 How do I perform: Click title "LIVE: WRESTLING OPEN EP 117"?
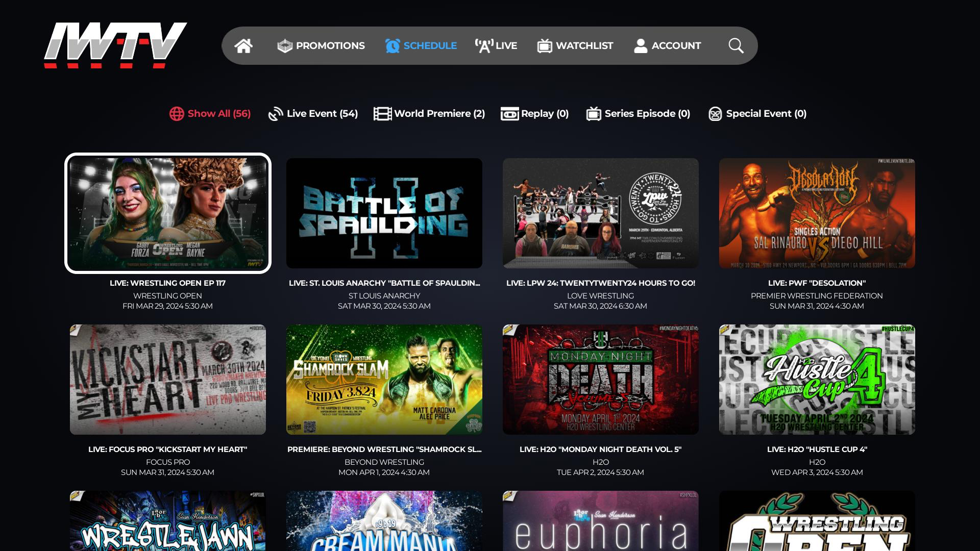[168, 283]
